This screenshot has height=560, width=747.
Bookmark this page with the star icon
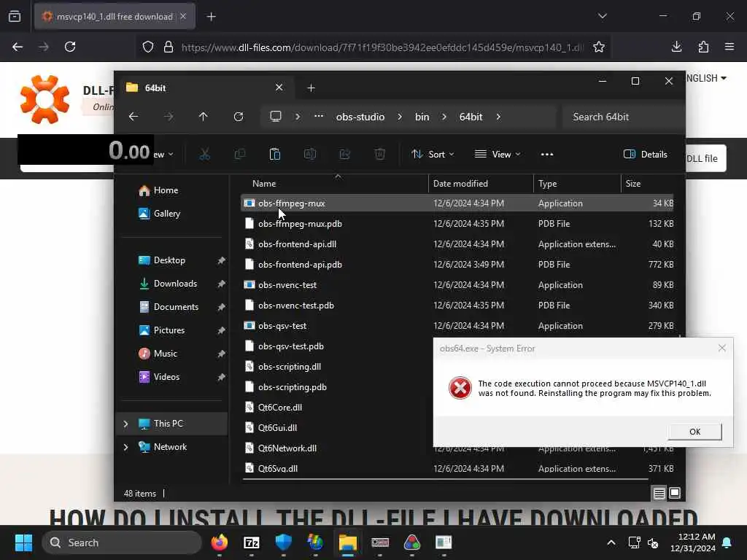pyautogui.click(x=599, y=47)
